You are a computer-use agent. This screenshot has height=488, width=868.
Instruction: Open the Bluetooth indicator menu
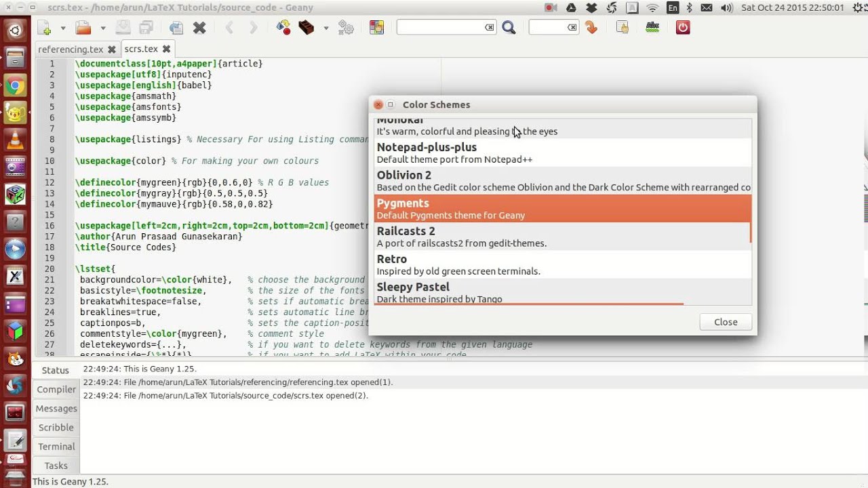[690, 8]
